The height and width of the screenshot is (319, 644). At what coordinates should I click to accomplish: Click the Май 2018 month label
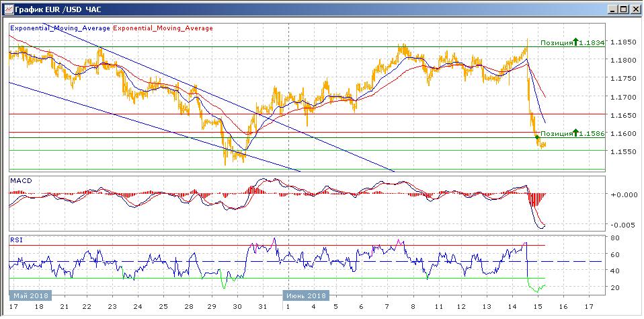31,295
